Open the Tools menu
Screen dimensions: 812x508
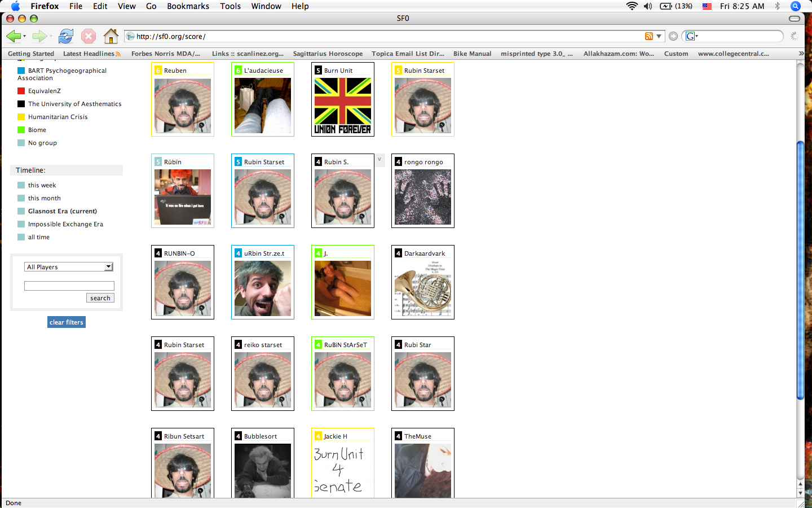pos(230,6)
